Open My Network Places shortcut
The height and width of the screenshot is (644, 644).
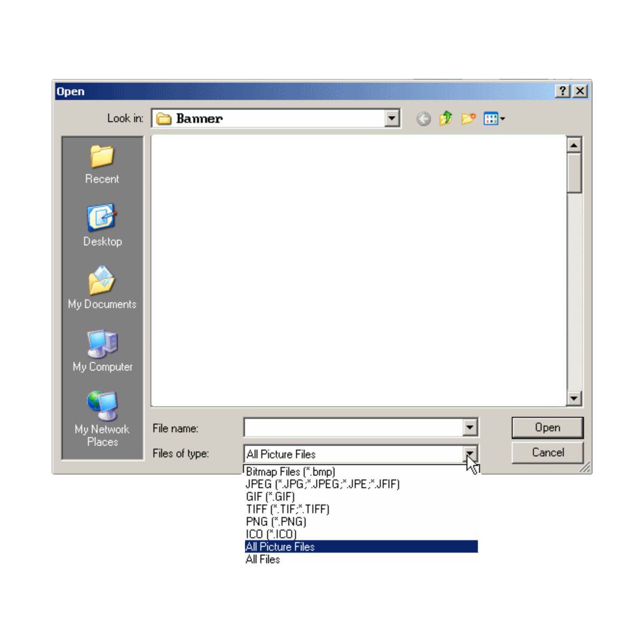pyautogui.click(x=102, y=406)
